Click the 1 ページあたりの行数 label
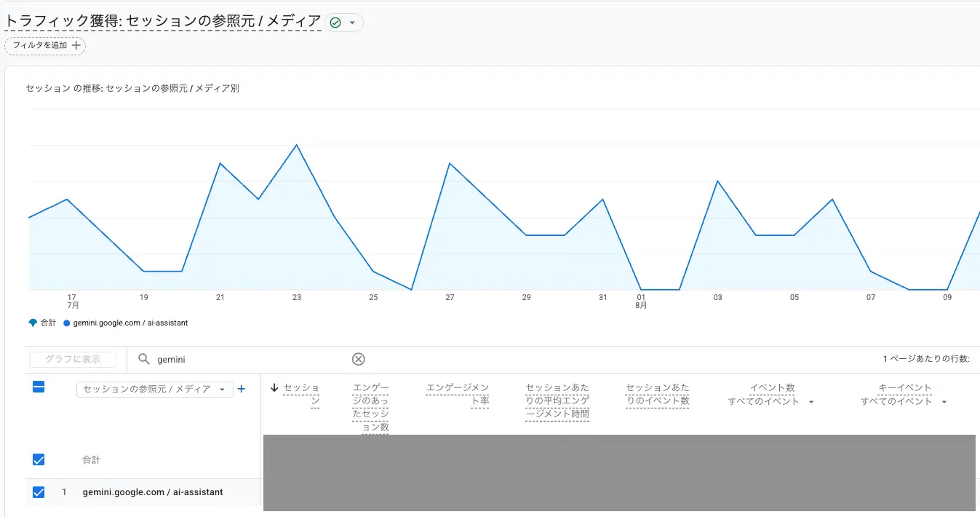The width and height of the screenshot is (980, 517). coord(926,359)
